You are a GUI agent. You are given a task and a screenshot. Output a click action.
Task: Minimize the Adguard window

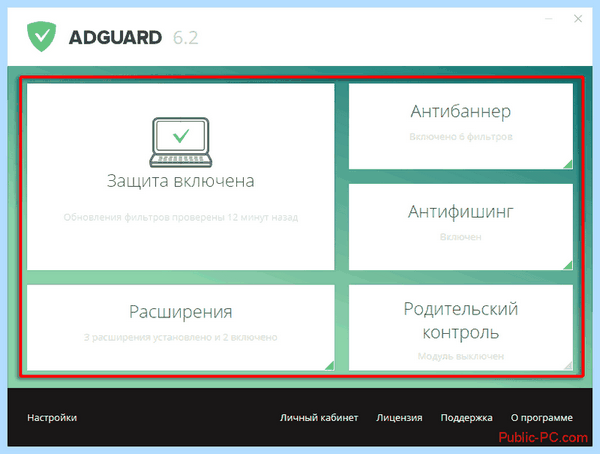[x=549, y=19]
